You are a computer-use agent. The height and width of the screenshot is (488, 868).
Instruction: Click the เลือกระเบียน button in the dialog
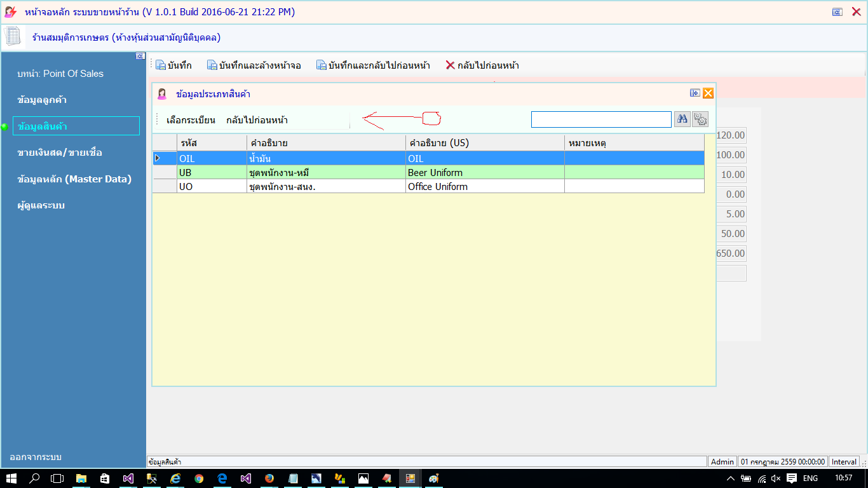click(x=191, y=120)
